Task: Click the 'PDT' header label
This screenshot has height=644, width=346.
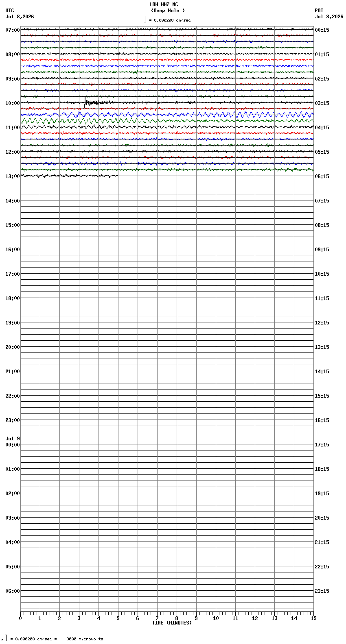Action: (x=319, y=11)
